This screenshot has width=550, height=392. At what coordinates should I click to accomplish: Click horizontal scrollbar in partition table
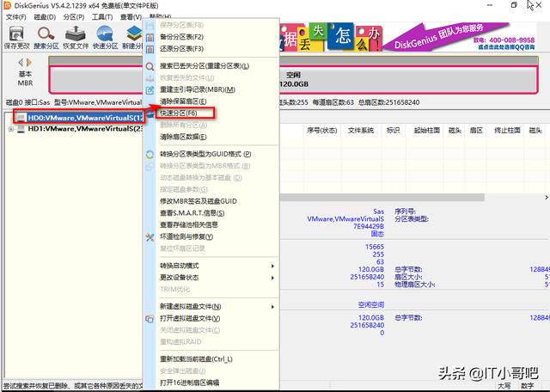[x=382, y=198]
